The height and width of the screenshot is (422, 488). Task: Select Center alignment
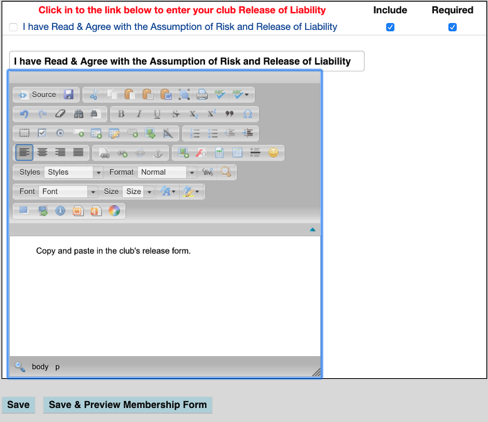[x=42, y=153]
